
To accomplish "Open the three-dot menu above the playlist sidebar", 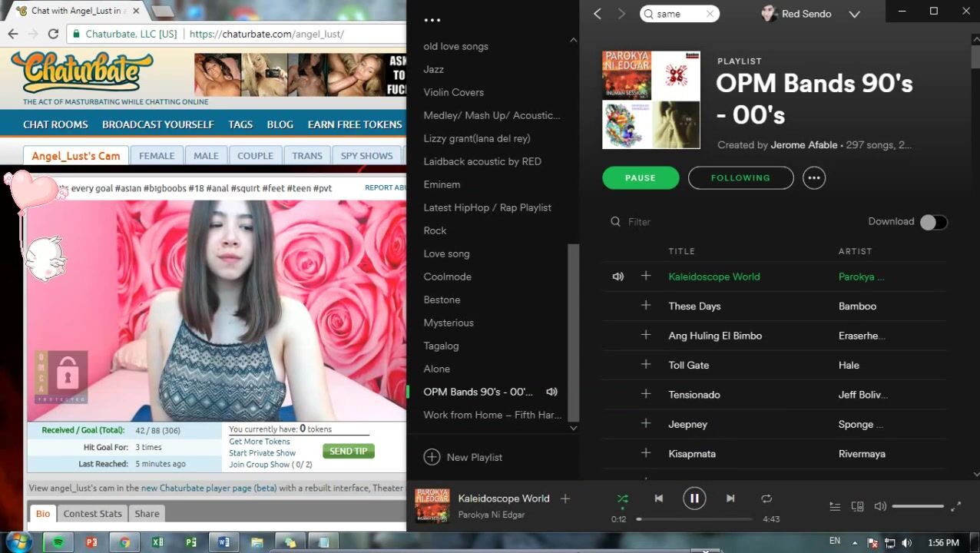I will [x=432, y=21].
